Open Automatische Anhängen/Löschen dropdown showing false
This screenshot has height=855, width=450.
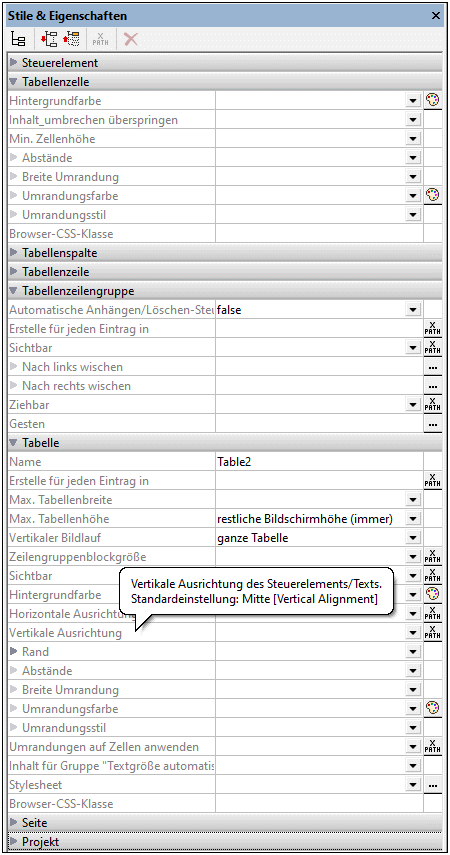[x=413, y=310]
